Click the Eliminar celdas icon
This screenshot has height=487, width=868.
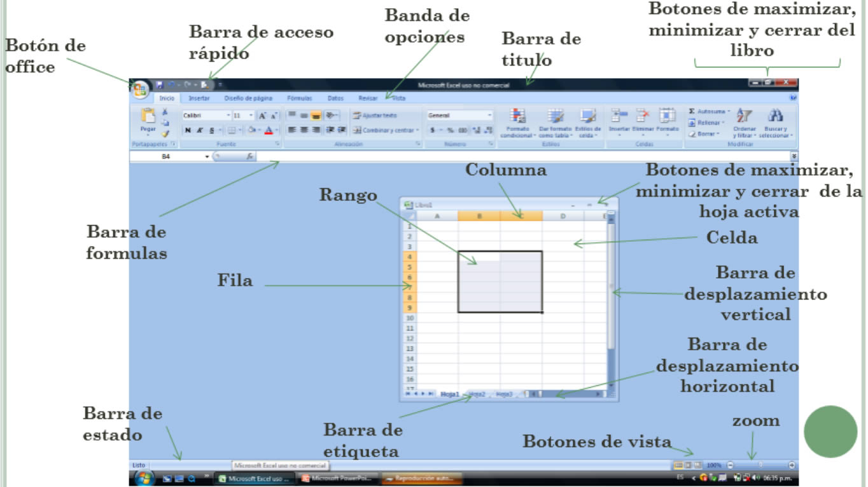643,116
